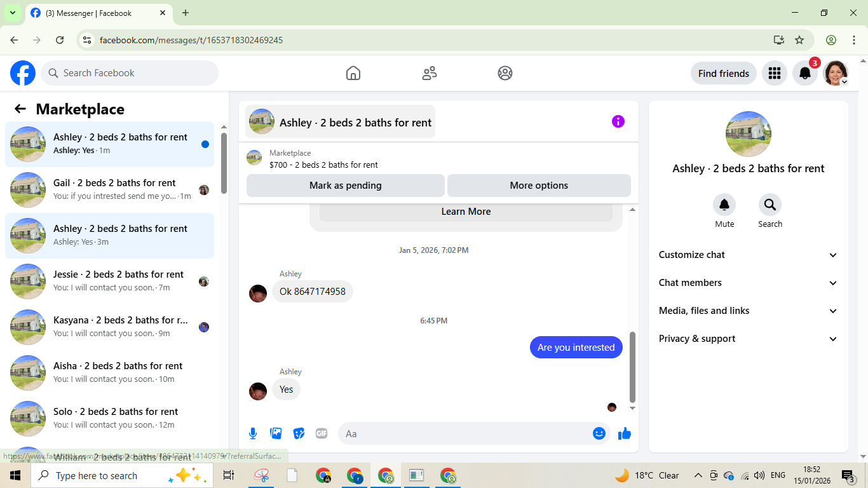Image resolution: width=868 pixels, height=488 pixels.
Task: Send a thumbs-up like
Action: click(x=625, y=433)
